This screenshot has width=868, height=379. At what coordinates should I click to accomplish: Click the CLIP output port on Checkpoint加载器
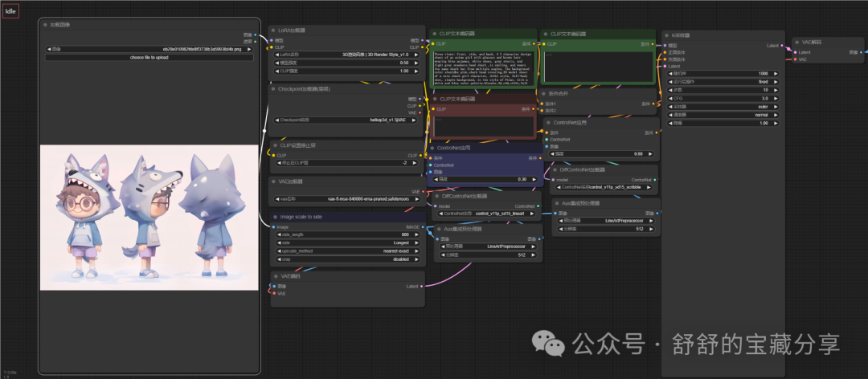[420, 106]
